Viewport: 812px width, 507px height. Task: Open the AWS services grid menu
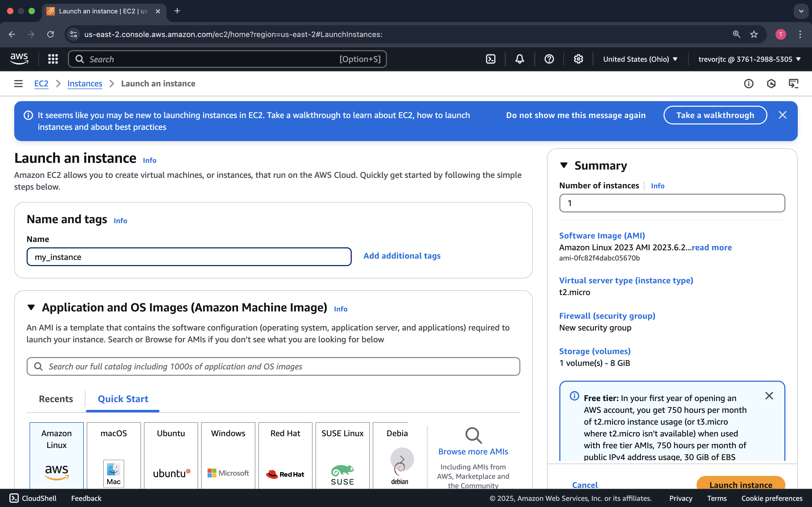pos(53,59)
